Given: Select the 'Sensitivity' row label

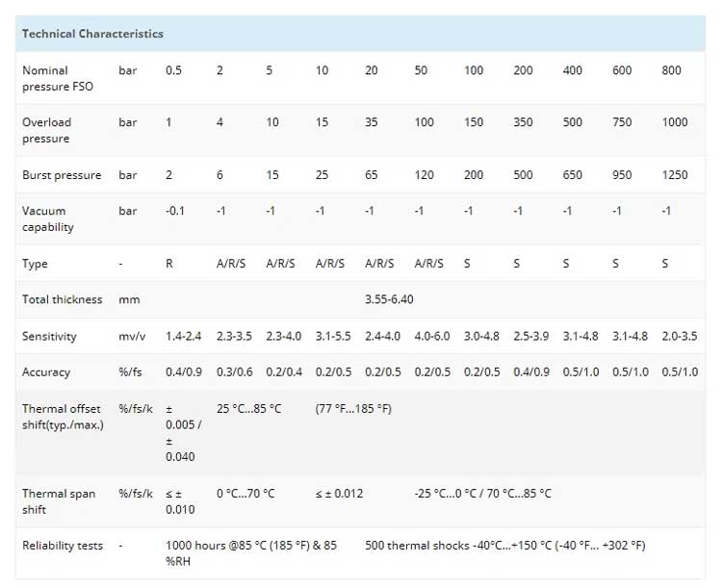Looking at the screenshot, I should 49,336.
